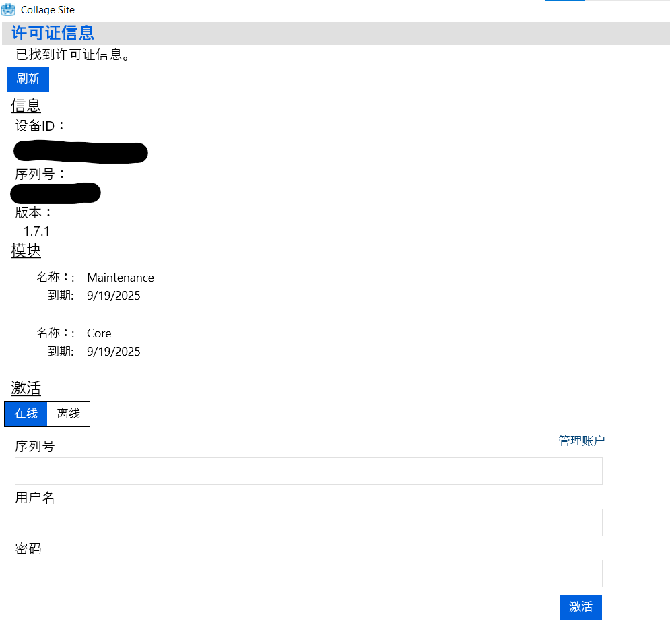670x644 pixels.
Task: Select the version number 1.7.1
Action: 36,232
